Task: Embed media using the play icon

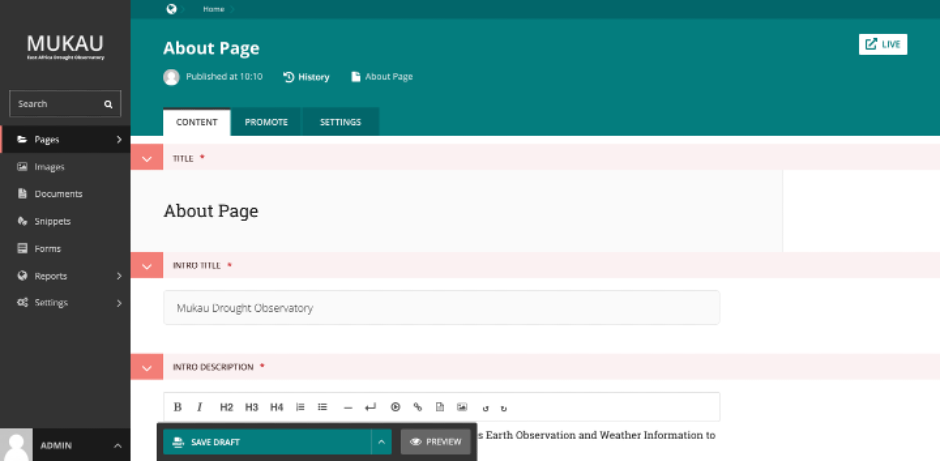Action: [x=395, y=407]
